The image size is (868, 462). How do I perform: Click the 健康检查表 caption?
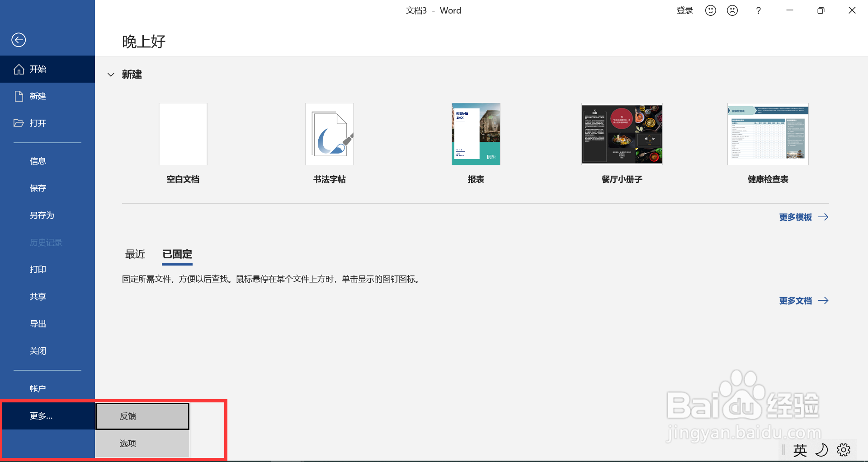point(768,179)
